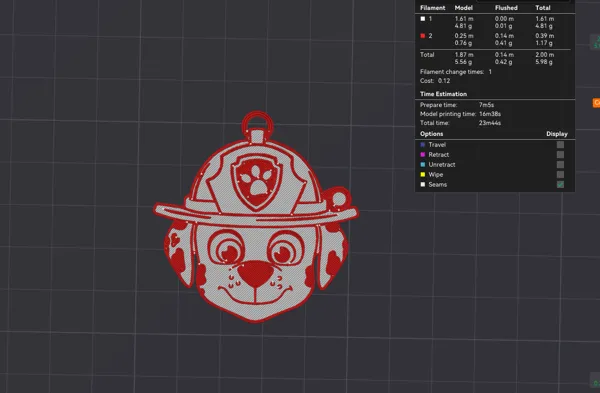Select the Travel option label
This screenshot has height=393, width=600.
(437, 145)
